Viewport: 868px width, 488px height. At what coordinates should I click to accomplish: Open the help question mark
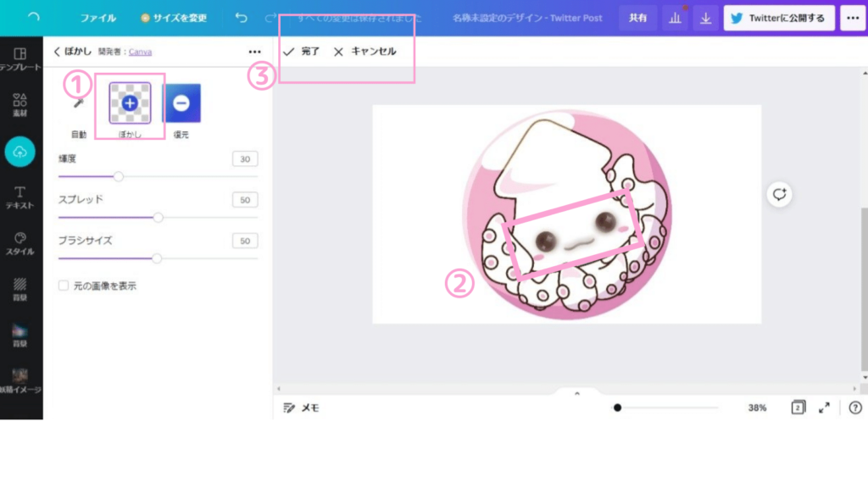click(855, 408)
